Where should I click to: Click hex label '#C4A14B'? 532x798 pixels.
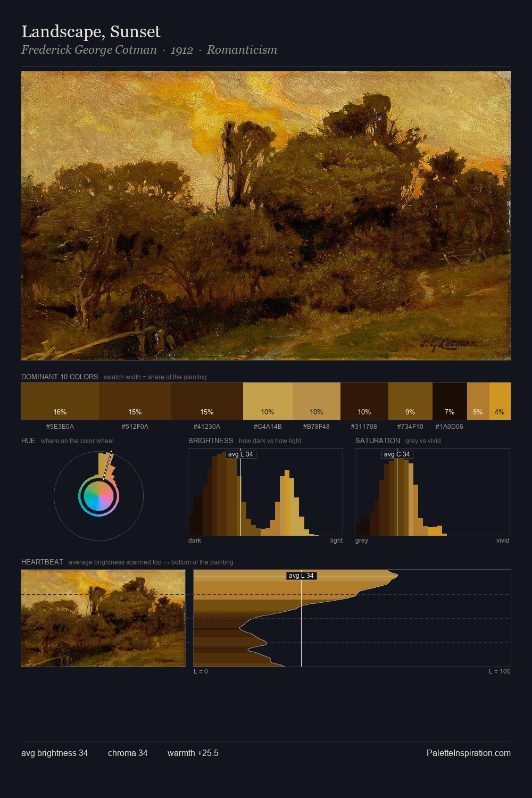[x=268, y=426]
